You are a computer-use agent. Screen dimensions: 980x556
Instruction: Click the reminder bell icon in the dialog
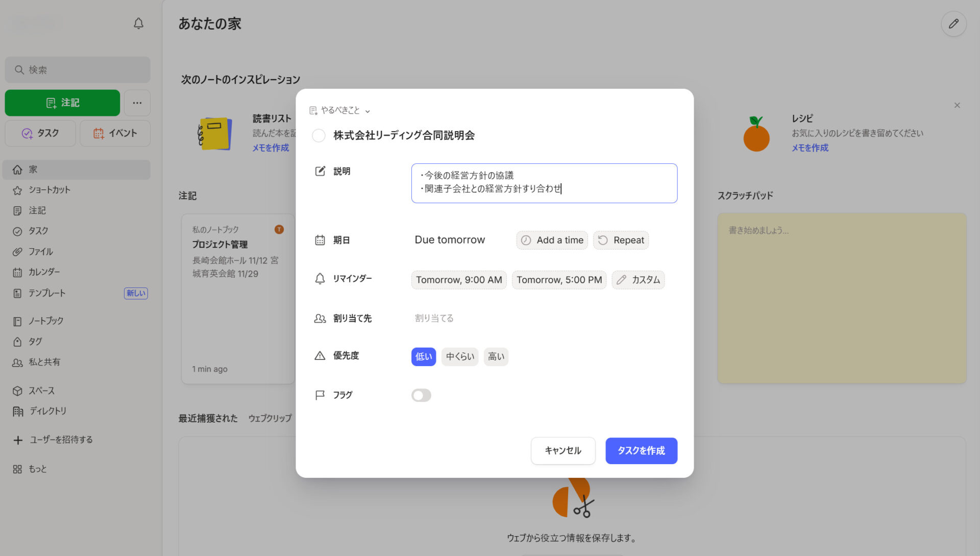coord(320,279)
